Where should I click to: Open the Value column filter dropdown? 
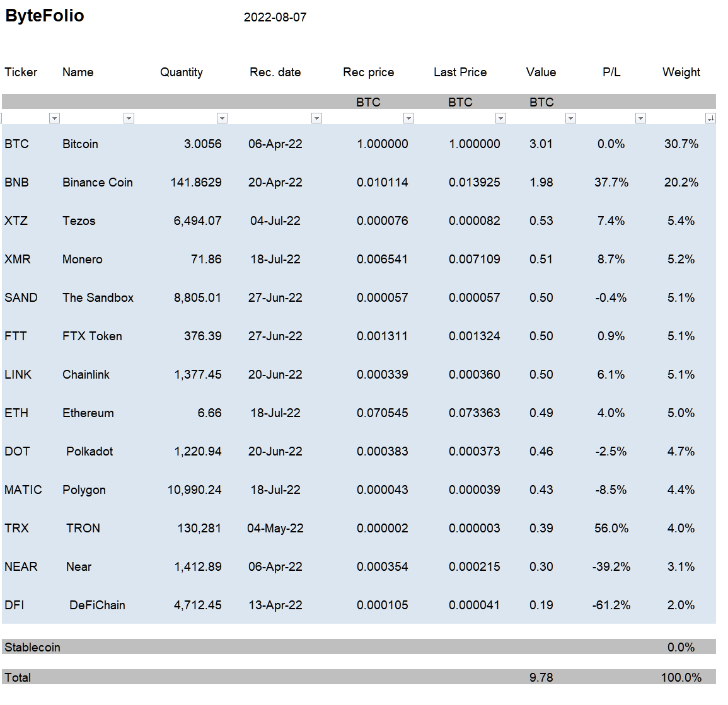click(x=570, y=118)
